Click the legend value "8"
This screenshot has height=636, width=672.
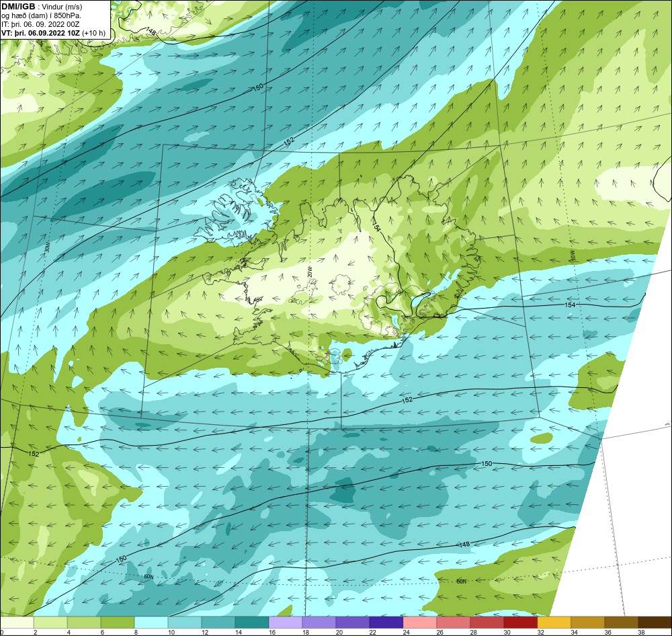pyautogui.click(x=136, y=632)
